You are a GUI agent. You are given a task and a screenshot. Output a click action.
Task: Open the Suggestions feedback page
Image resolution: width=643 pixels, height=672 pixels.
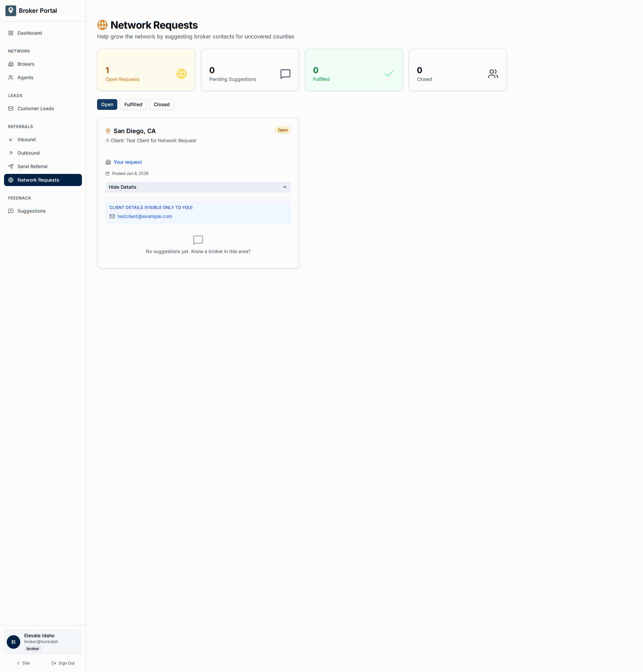31,211
